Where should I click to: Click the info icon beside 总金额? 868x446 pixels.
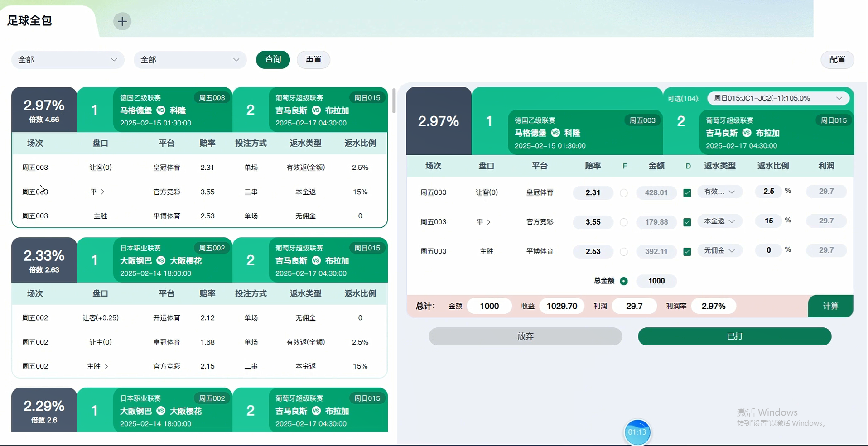click(624, 281)
